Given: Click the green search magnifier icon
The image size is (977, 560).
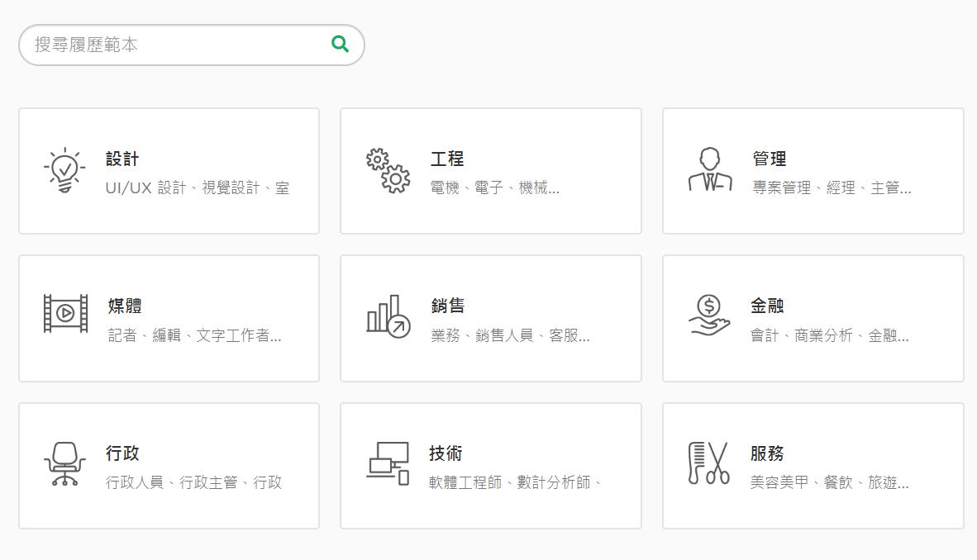Looking at the screenshot, I should point(341,44).
